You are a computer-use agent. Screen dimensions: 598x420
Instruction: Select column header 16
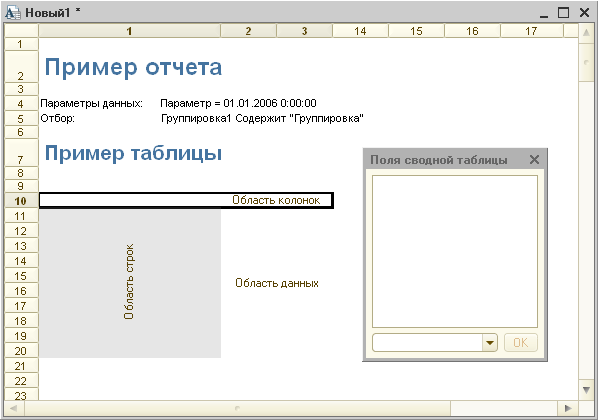[x=472, y=31]
